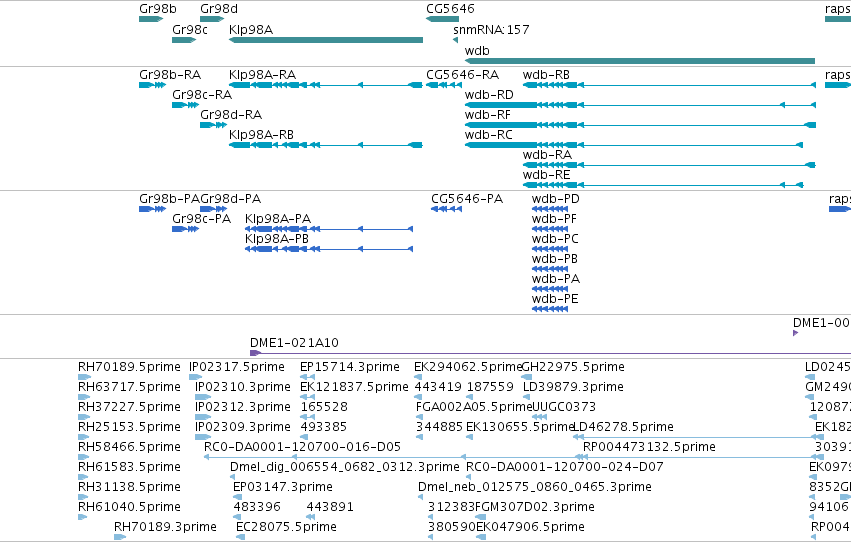Image resolution: width=851 pixels, height=542 pixels.
Task: Select the Gr98d-RA transcript
Action: (x=213, y=125)
